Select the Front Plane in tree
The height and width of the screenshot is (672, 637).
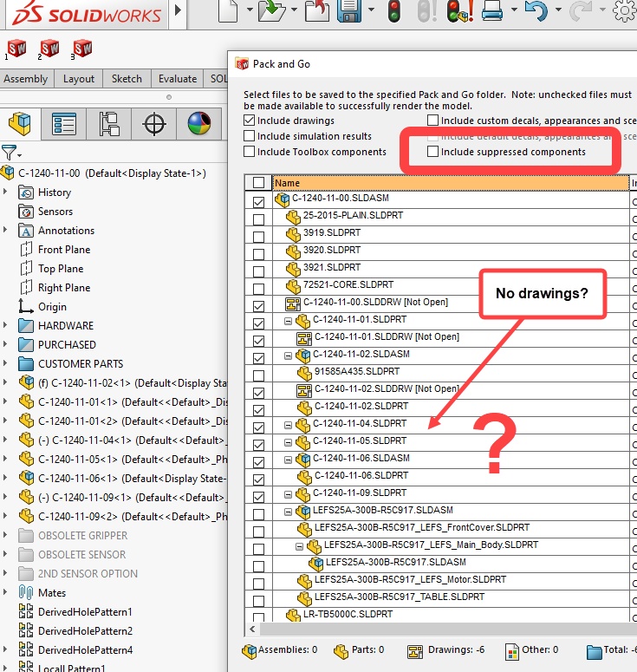pyautogui.click(x=64, y=250)
